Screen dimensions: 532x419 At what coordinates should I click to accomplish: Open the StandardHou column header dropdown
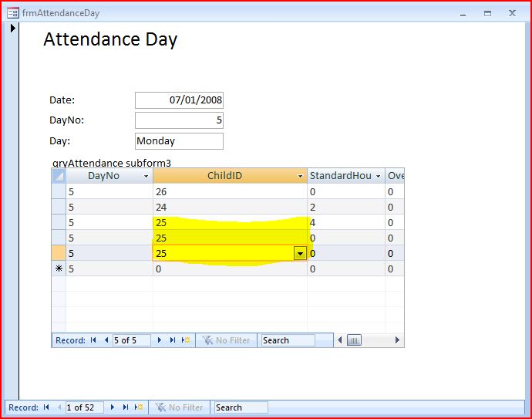pyautogui.click(x=378, y=177)
